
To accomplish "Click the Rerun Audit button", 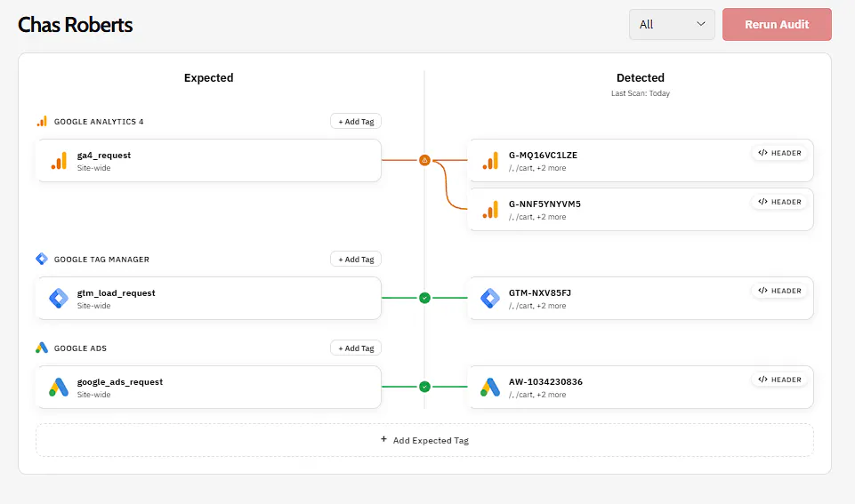I will (x=777, y=25).
